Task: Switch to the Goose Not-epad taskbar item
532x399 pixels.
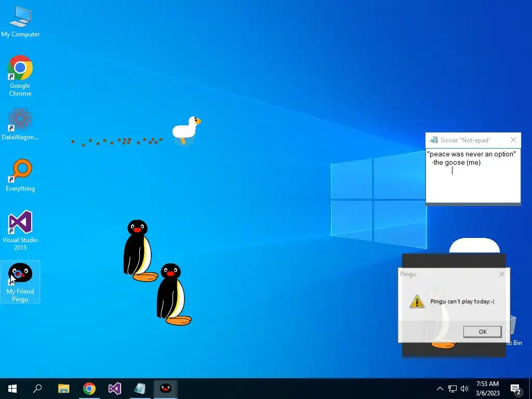Action: (140, 389)
